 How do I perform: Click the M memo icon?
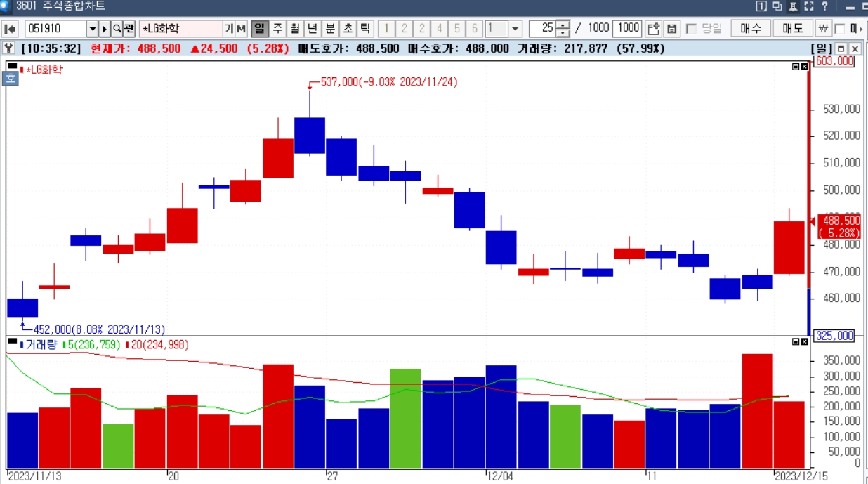[x=241, y=29]
